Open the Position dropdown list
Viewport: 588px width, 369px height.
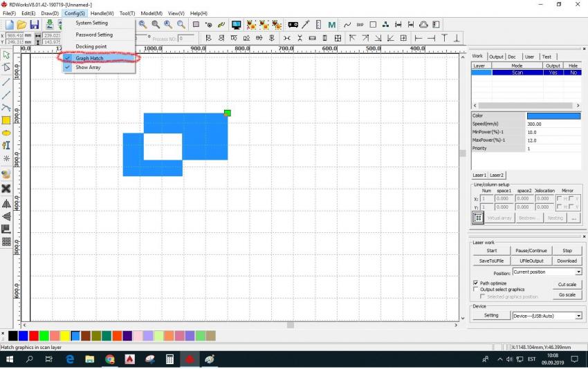point(578,272)
